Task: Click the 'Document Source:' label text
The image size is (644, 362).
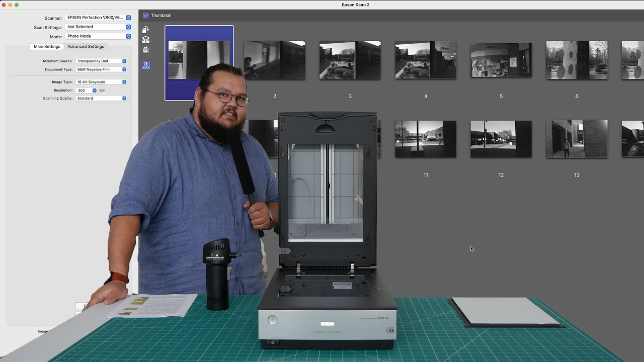Action: point(57,61)
